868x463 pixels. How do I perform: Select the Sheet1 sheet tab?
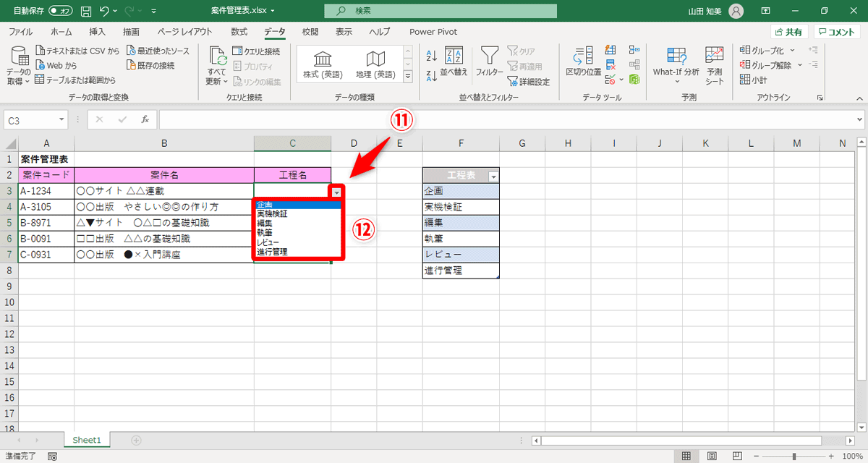(x=87, y=440)
